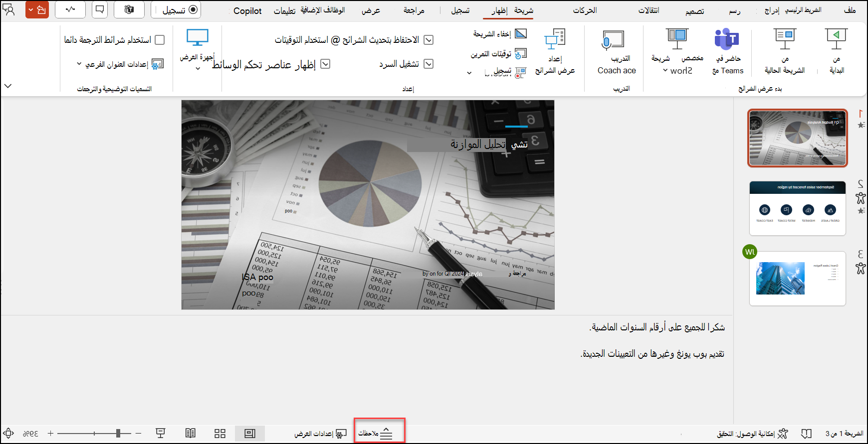Open the Design (تصميم) tab
Viewport: 868px width, 444px height.
(x=694, y=10)
